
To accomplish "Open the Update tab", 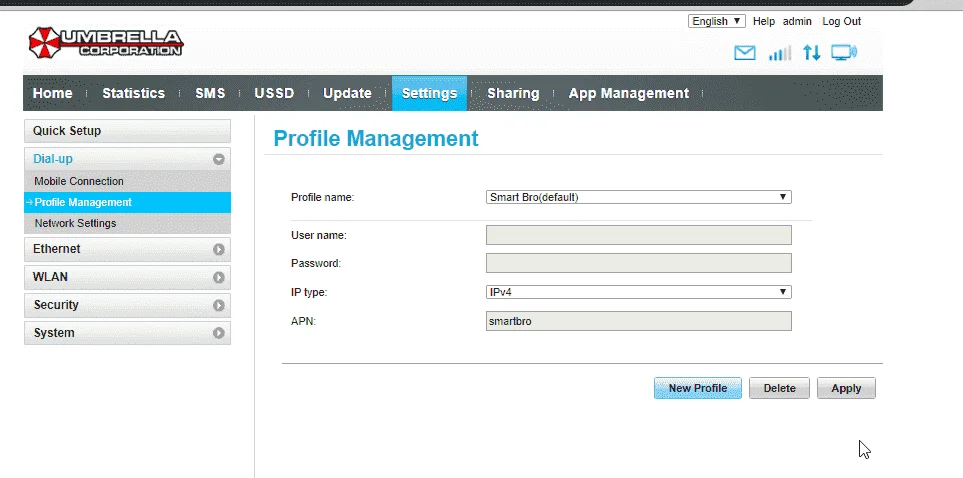I will click(x=347, y=93).
